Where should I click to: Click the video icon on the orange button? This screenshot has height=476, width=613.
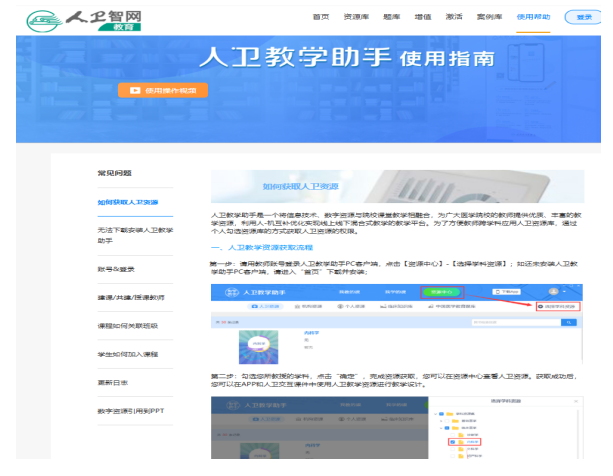pyautogui.click(x=133, y=90)
